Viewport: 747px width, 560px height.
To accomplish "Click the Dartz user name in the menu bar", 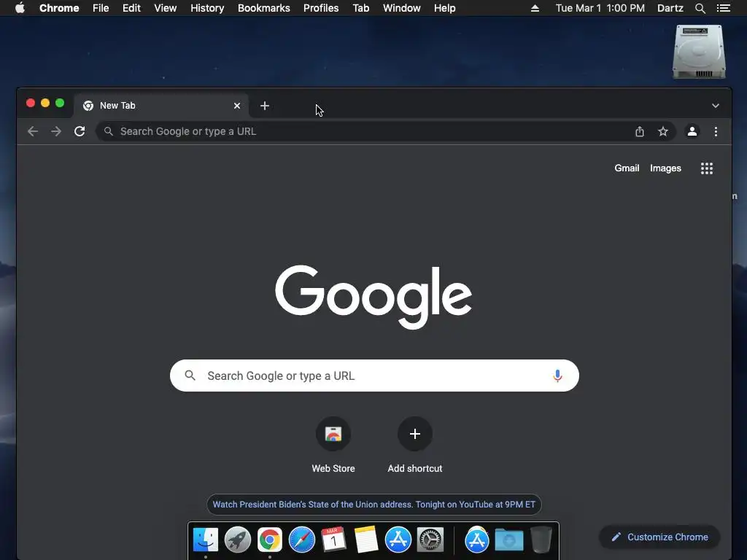I will [x=670, y=8].
